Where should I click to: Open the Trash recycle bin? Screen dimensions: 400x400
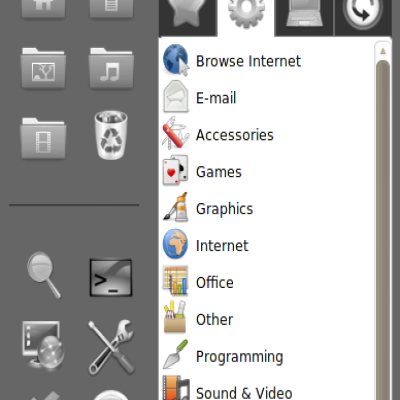click(x=111, y=135)
